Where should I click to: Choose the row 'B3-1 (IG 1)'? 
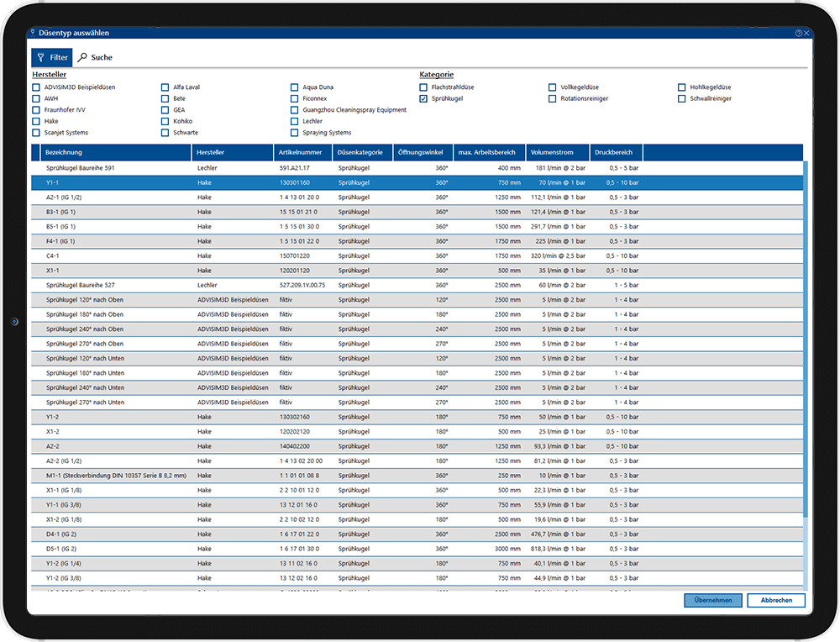pos(417,213)
